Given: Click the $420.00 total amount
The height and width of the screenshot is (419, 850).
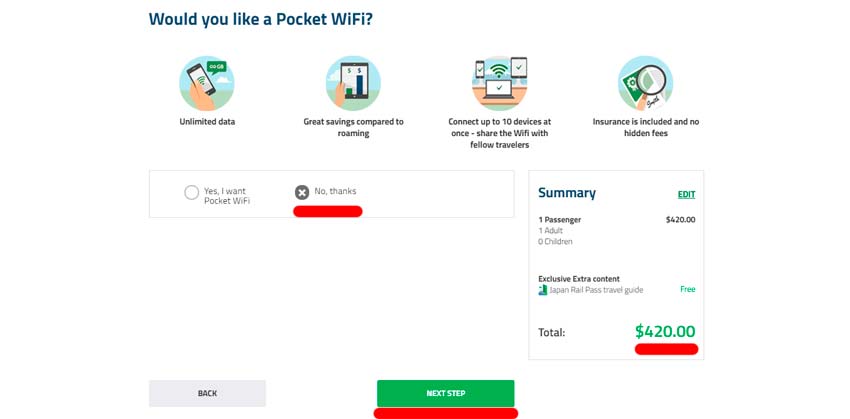Looking at the screenshot, I should [x=664, y=332].
